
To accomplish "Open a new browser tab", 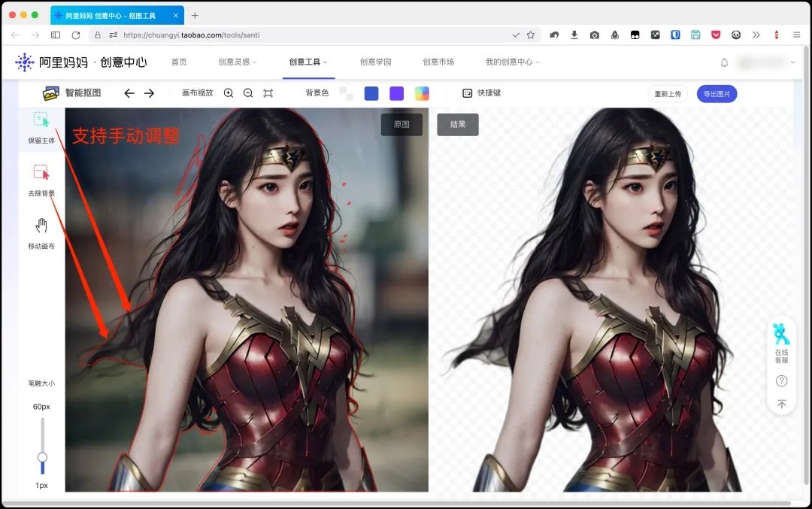I will click(x=195, y=16).
